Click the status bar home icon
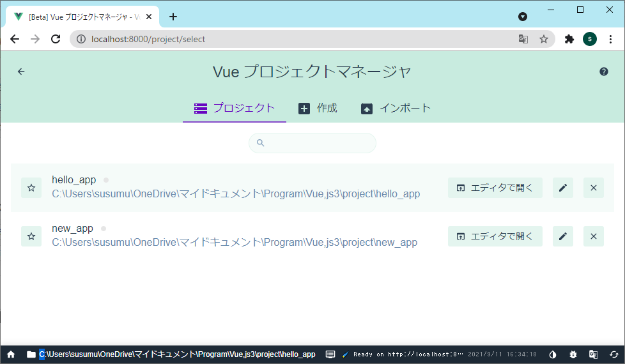 tap(11, 354)
